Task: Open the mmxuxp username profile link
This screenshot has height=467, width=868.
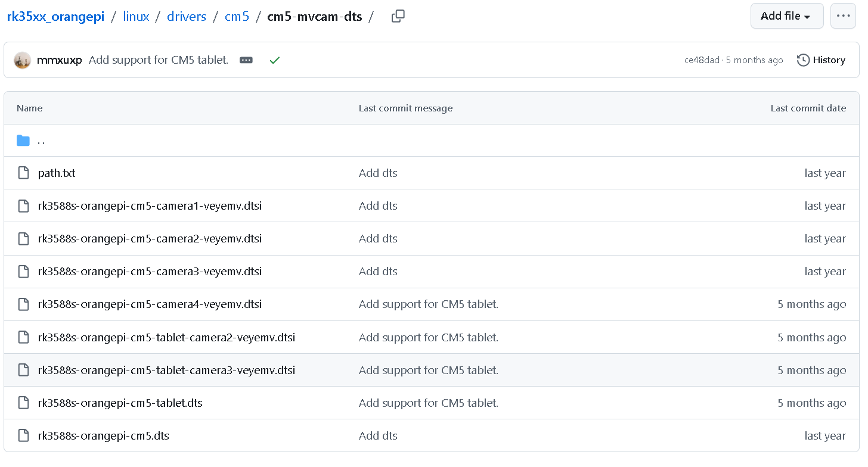Action: [x=59, y=60]
